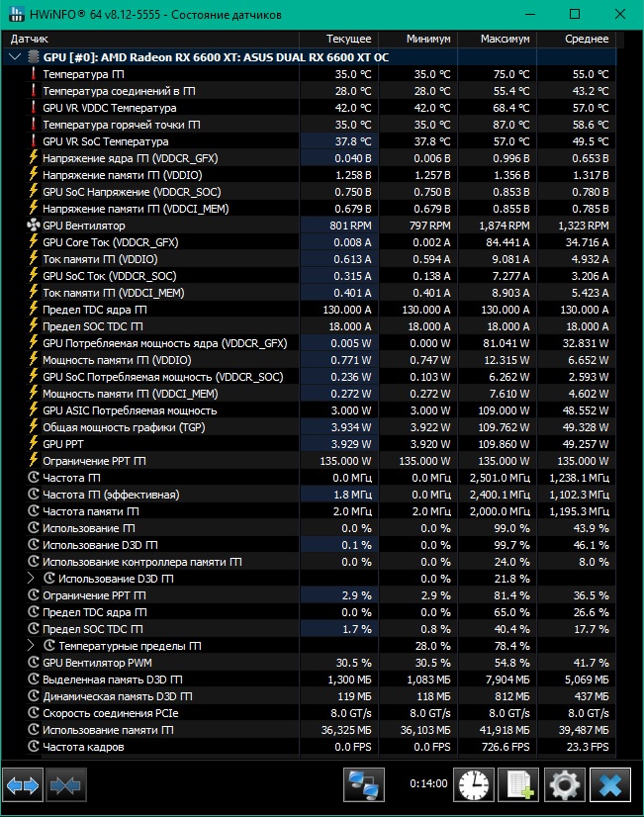Click the 726.6 FPS maximum value
644x817 pixels.
pos(506,747)
